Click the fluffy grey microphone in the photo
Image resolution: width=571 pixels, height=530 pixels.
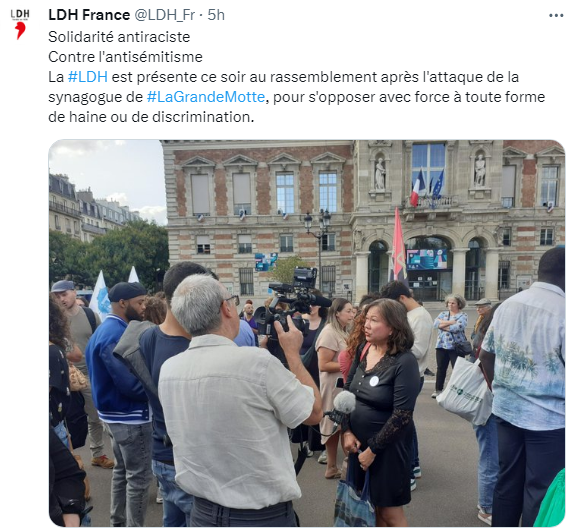tap(344, 402)
